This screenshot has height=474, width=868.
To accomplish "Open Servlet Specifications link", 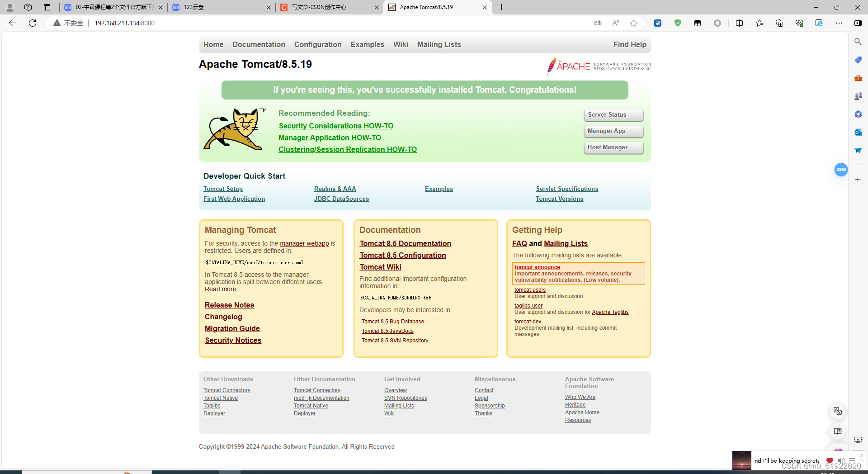I will 567,189.
